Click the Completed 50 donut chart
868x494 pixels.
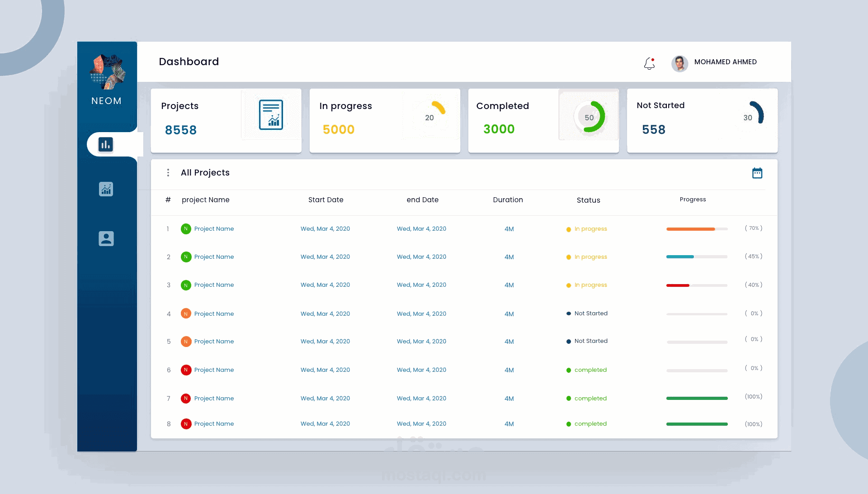coord(589,117)
